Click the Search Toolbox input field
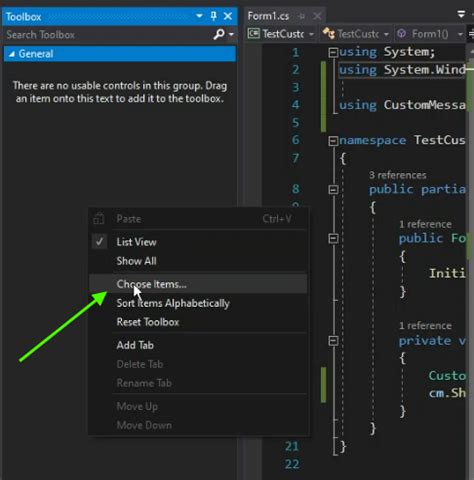 pos(108,35)
